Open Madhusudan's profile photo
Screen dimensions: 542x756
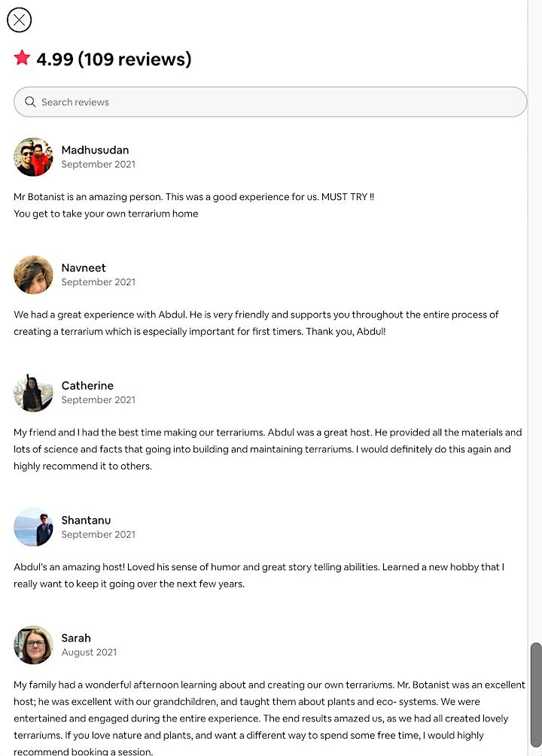[33, 157]
